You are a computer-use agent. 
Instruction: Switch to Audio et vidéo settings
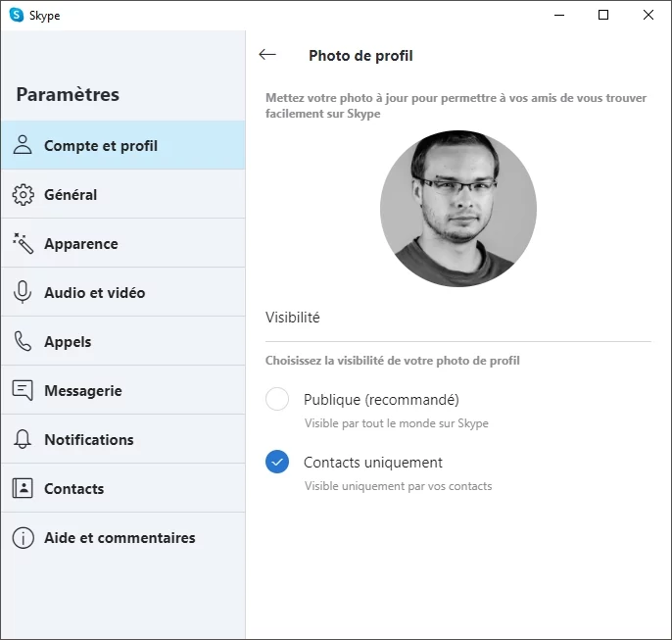[x=123, y=292]
